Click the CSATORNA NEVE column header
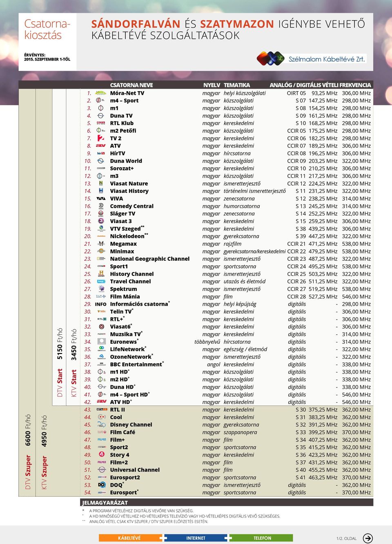 pyautogui.click(x=131, y=85)
